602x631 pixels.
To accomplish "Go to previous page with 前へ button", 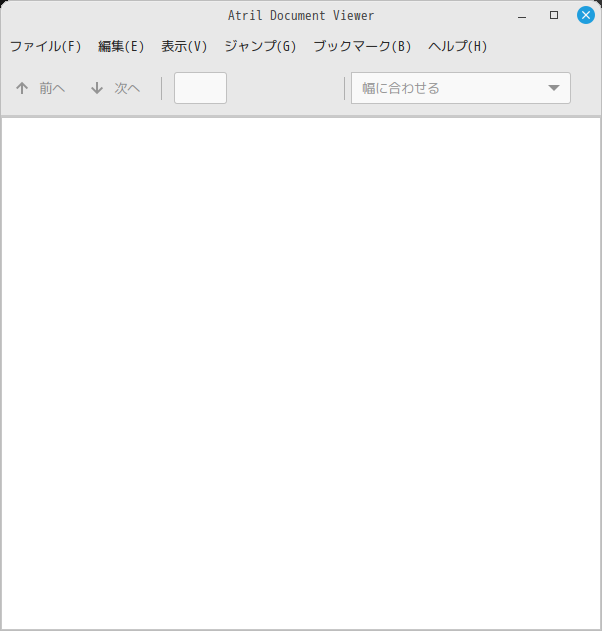I will (x=40, y=88).
